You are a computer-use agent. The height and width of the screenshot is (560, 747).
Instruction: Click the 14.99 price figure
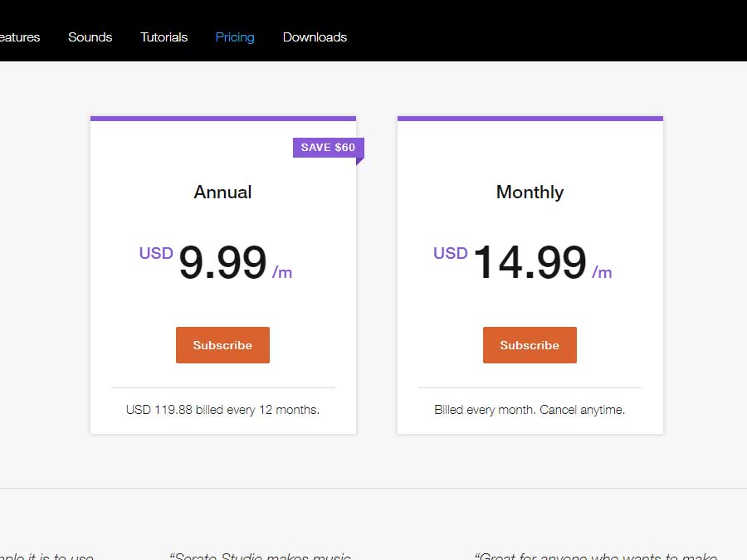point(530,263)
